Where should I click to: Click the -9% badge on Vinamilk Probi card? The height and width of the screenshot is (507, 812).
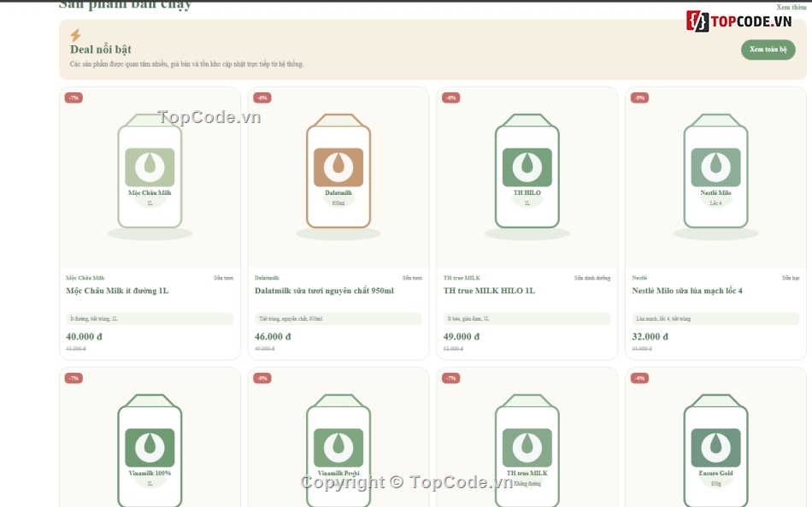(x=262, y=378)
